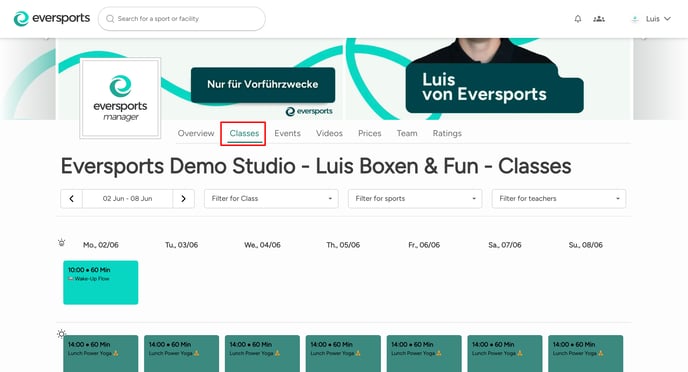Go to next week arrow
This screenshot has width=688, height=372.
click(183, 199)
